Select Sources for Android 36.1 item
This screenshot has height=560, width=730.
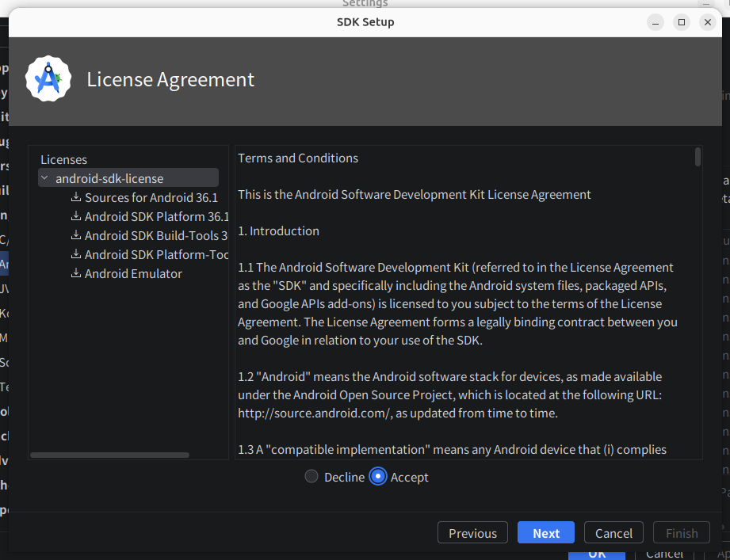[x=151, y=197]
